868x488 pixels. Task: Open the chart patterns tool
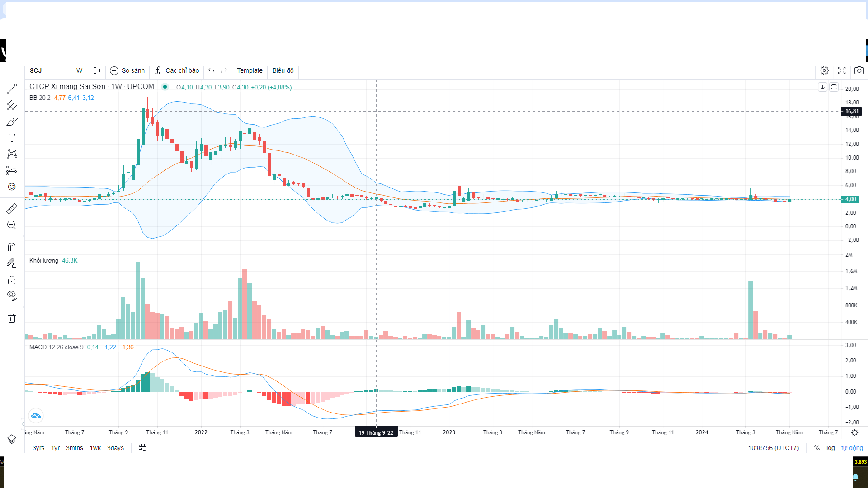click(12, 154)
